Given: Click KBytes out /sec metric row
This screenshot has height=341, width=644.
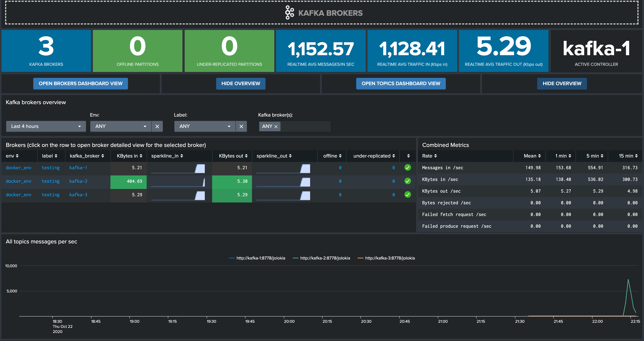Looking at the screenshot, I should (530, 191).
